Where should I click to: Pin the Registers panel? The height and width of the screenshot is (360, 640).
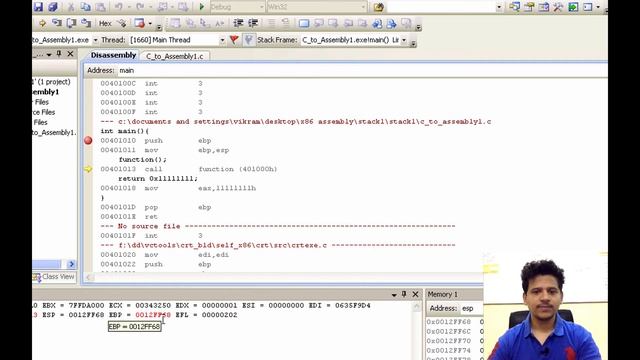404,294
